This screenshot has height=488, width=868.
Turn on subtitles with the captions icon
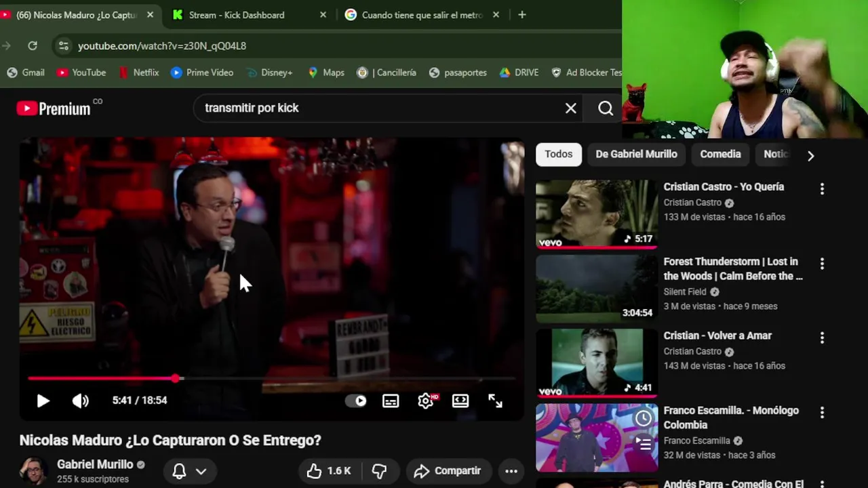pyautogui.click(x=391, y=401)
